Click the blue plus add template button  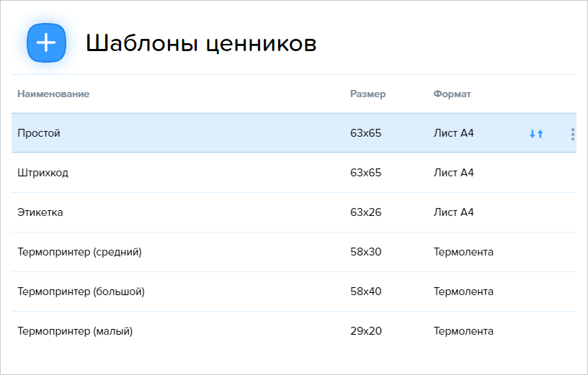point(47,42)
